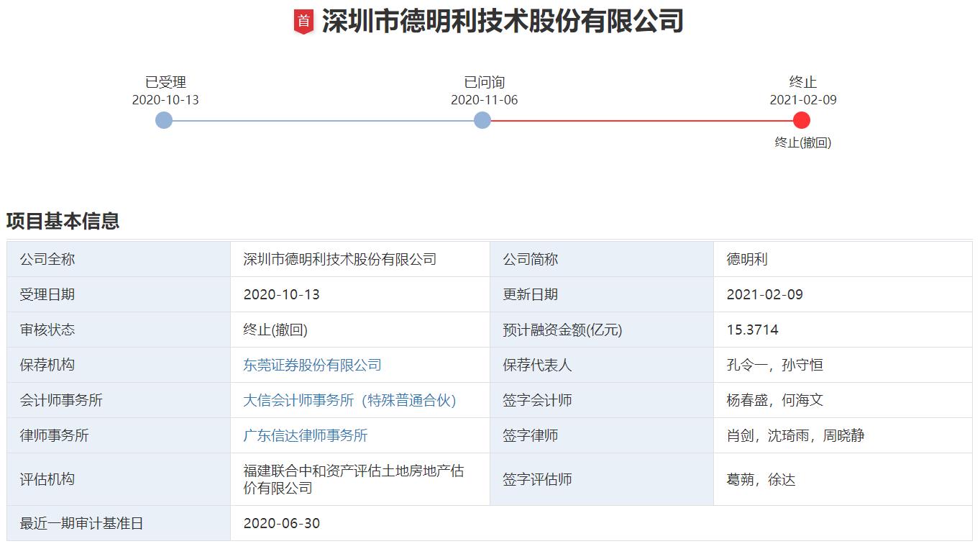Click the 公司简称 label cell

[602, 259]
